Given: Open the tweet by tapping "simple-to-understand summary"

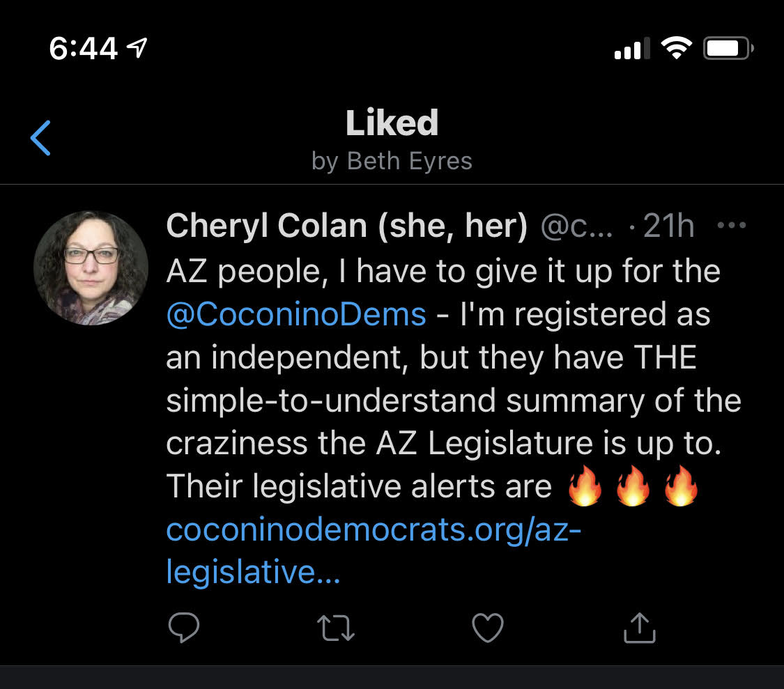Looking at the screenshot, I should (x=453, y=401).
